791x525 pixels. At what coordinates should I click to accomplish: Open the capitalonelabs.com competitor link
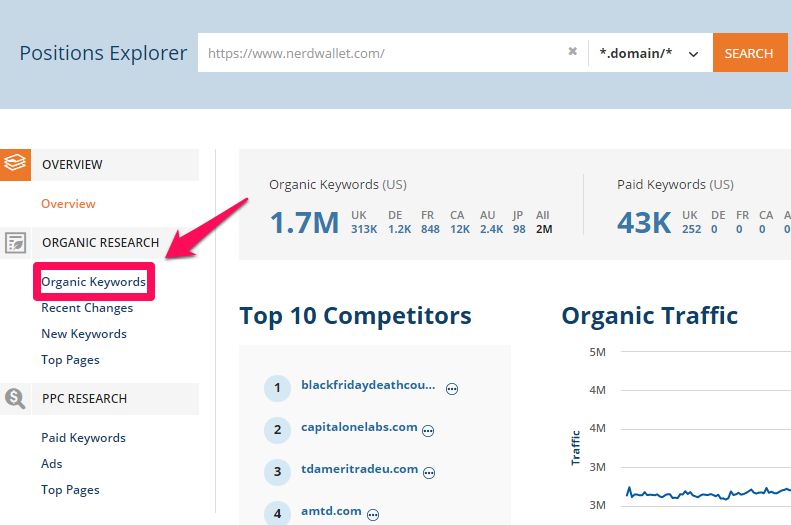click(x=359, y=427)
